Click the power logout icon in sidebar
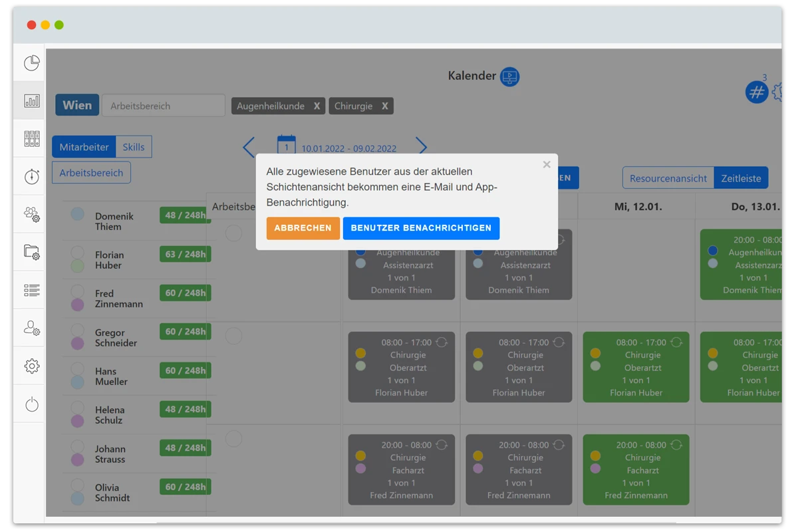Image resolution: width=798 pixels, height=532 pixels. click(31, 404)
